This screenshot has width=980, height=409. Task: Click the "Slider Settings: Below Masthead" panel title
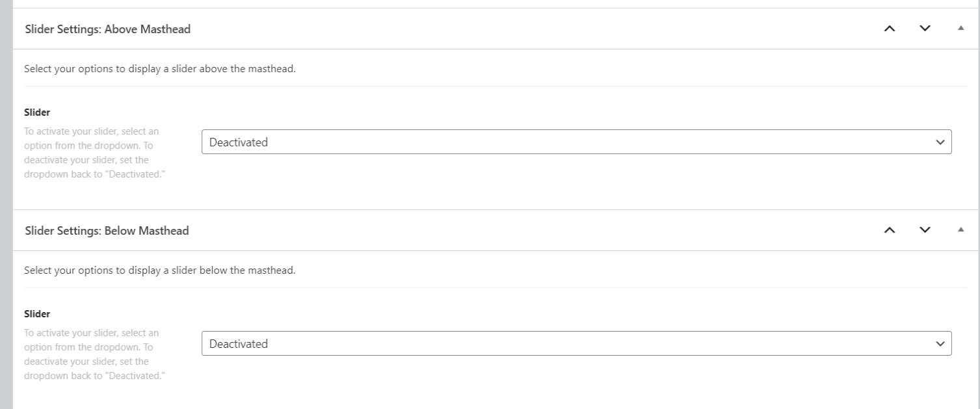click(x=107, y=231)
